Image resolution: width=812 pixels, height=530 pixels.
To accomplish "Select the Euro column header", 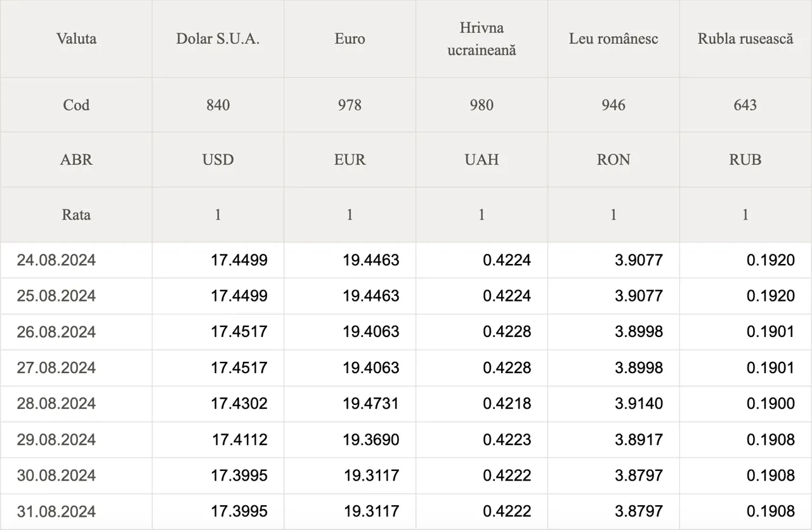I will click(x=350, y=39).
